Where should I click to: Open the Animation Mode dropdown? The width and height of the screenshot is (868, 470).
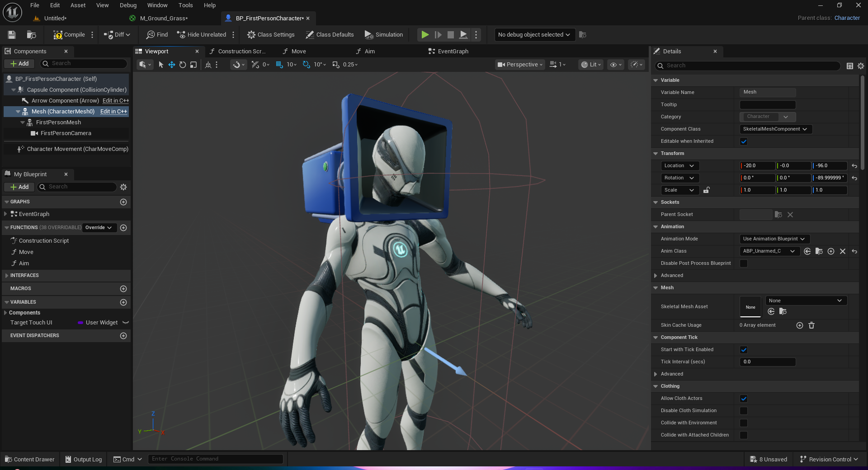click(x=774, y=239)
